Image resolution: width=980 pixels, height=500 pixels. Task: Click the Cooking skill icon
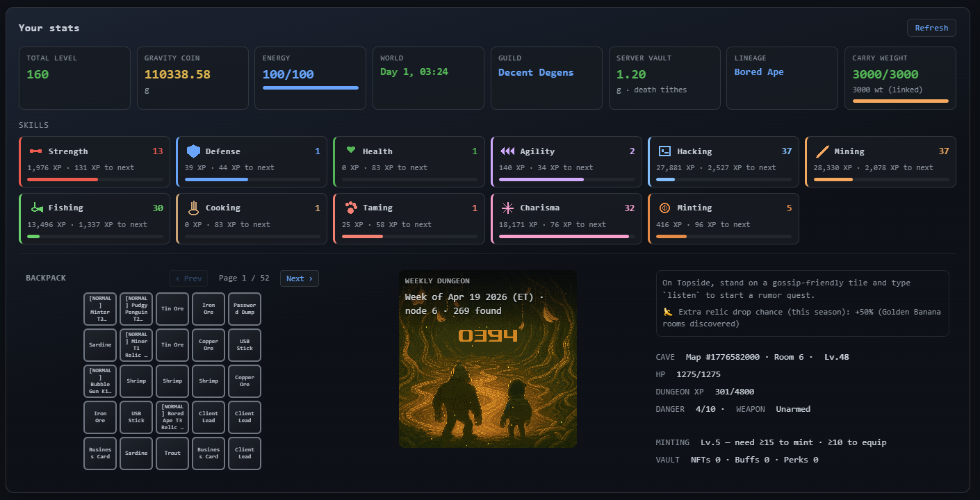(x=193, y=208)
